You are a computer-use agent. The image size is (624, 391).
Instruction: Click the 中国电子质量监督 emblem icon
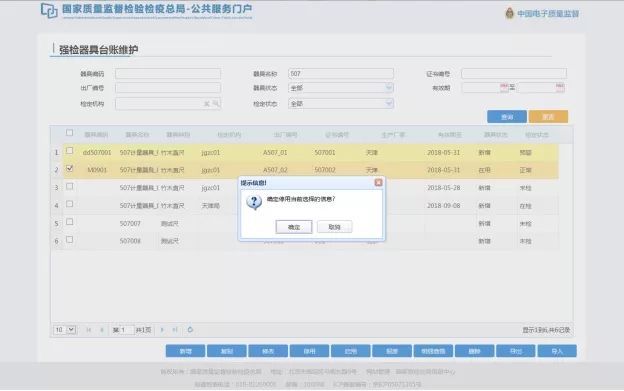coord(509,14)
